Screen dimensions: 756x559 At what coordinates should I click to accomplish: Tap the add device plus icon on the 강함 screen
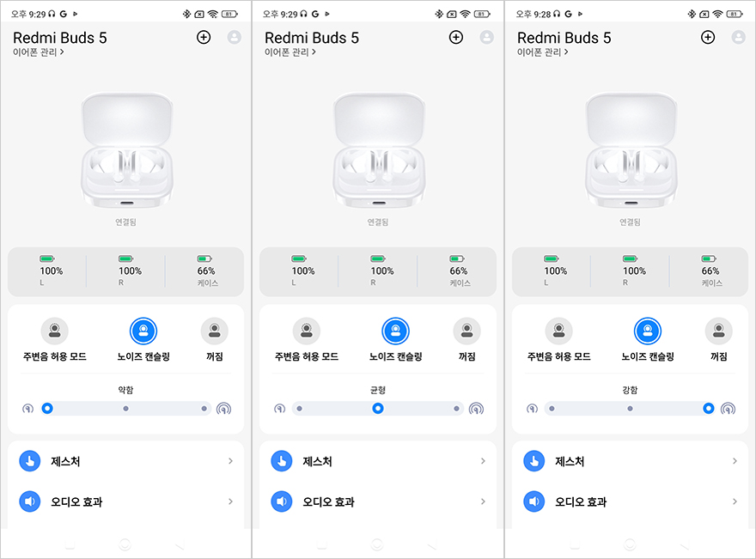tap(708, 37)
